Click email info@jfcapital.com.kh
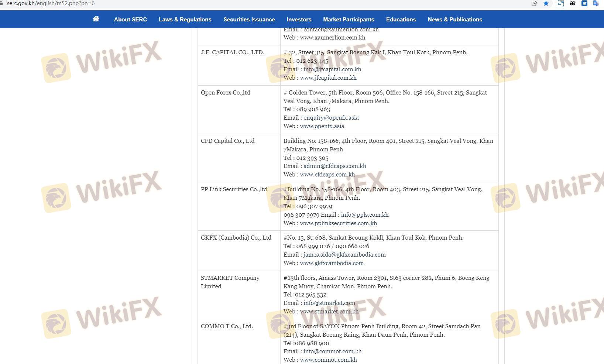604x364 pixels. coord(332,69)
